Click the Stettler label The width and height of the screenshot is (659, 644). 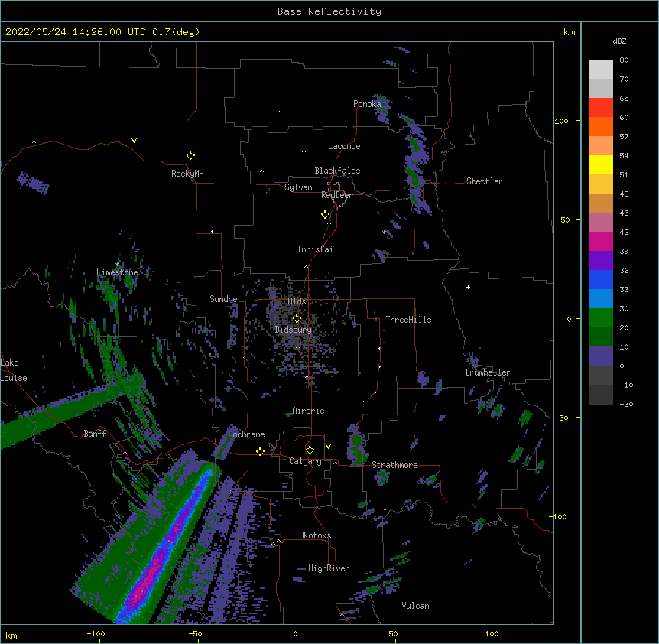[485, 181]
